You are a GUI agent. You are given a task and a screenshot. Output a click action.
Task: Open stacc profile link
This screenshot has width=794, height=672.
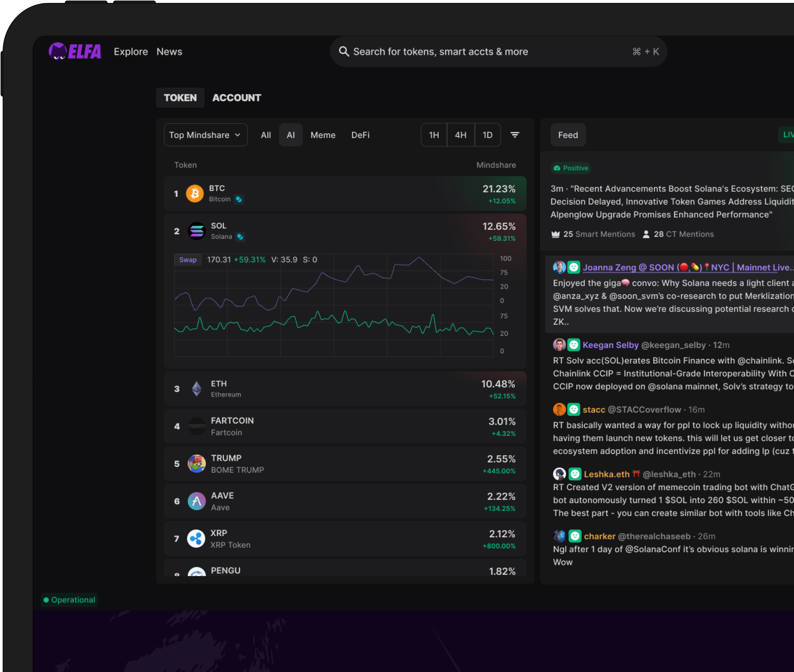pyautogui.click(x=594, y=409)
